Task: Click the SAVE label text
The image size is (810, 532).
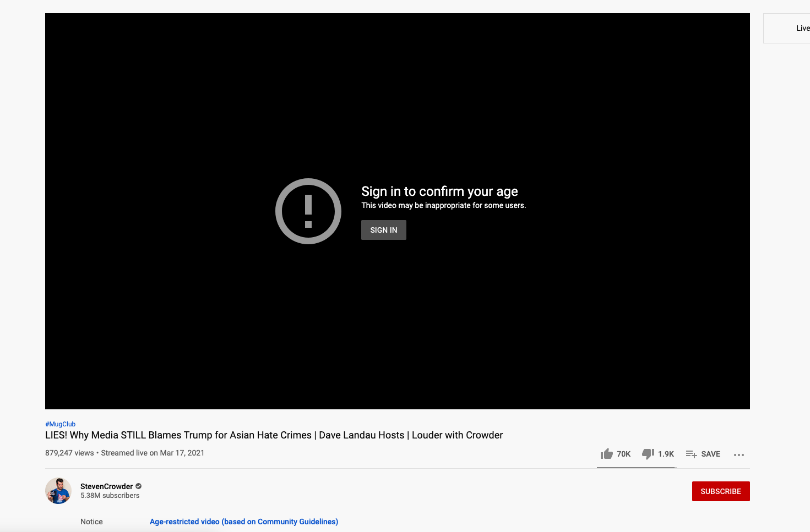Action: click(x=710, y=454)
